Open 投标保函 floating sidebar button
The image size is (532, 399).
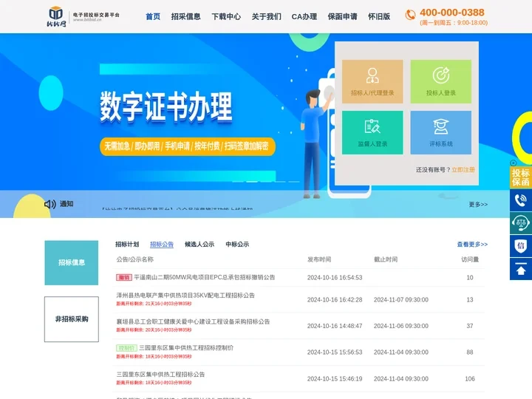pyautogui.click(x=521, y=177)
